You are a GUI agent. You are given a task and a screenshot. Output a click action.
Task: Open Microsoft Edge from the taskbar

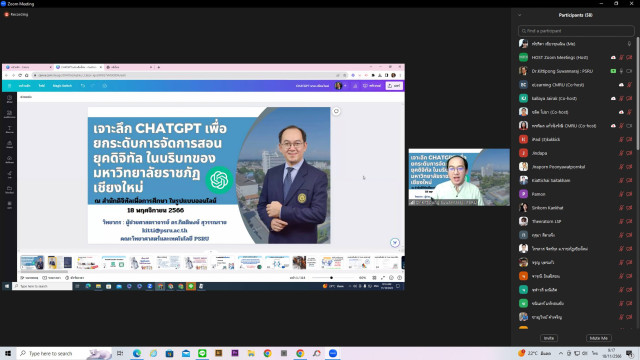(x=137, y=353)
